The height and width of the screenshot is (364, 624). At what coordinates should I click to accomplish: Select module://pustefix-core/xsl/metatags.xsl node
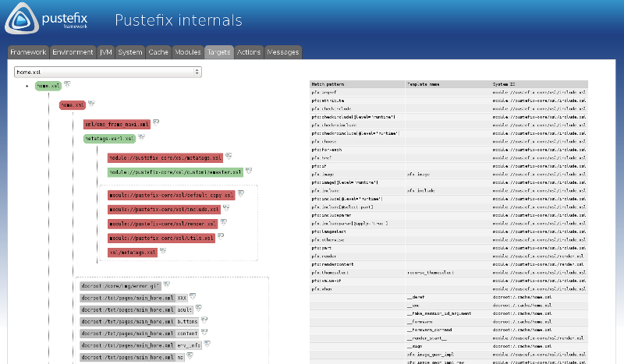(165, 158)
